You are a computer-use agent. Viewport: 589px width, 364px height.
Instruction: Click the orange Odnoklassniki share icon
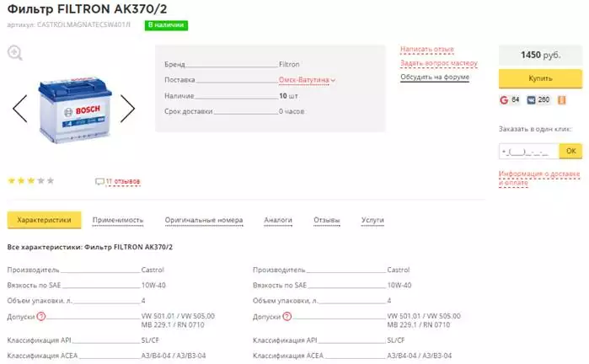coord(561,100)
